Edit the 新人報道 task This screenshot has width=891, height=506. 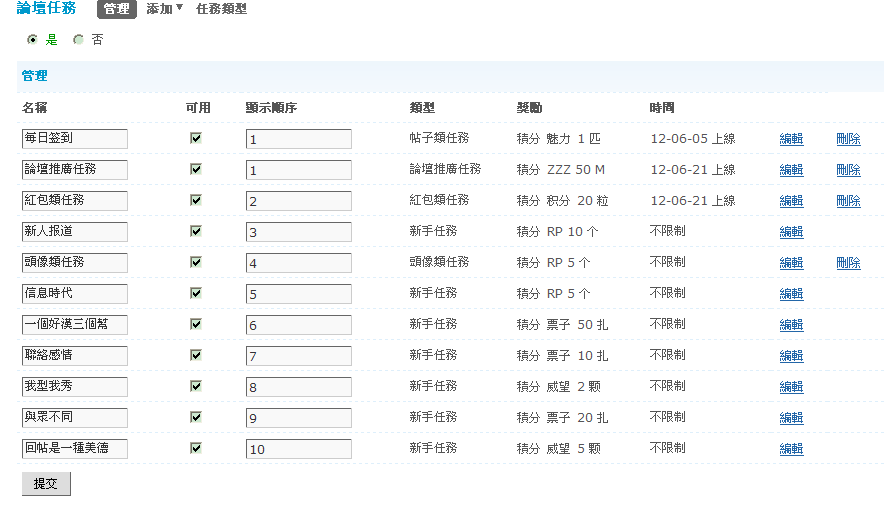(791, 231)
